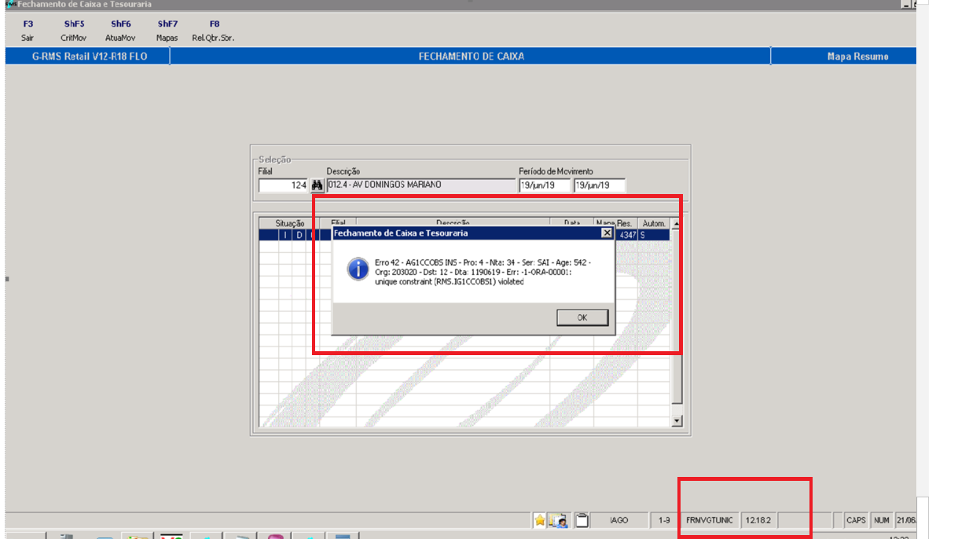Click the Mapa Resumo header label
The width and height of the screenshot is (980, 539).
857,57
